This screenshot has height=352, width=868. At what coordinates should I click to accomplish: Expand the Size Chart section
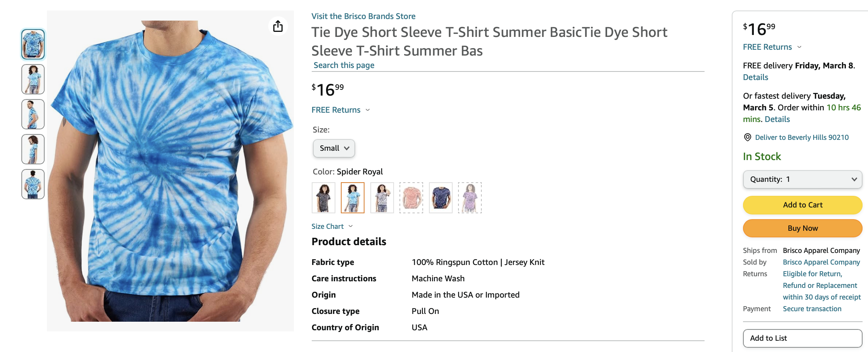pos(332,227)
